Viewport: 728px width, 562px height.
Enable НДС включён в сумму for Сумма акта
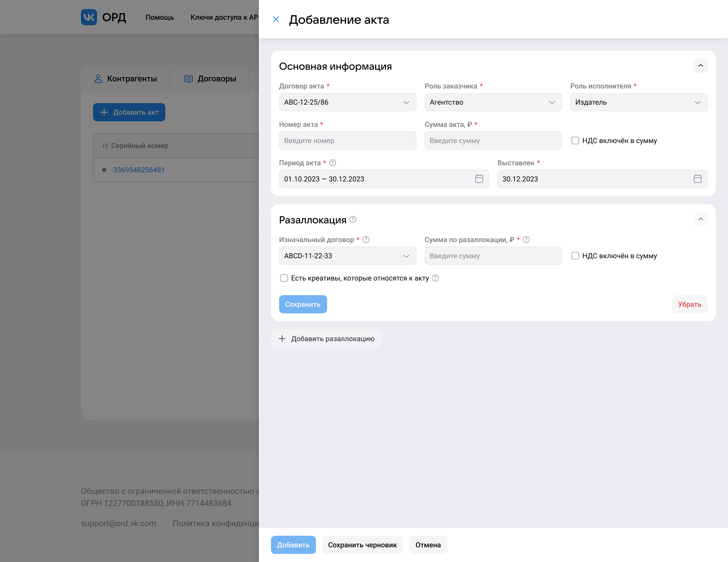pos(575,140)
